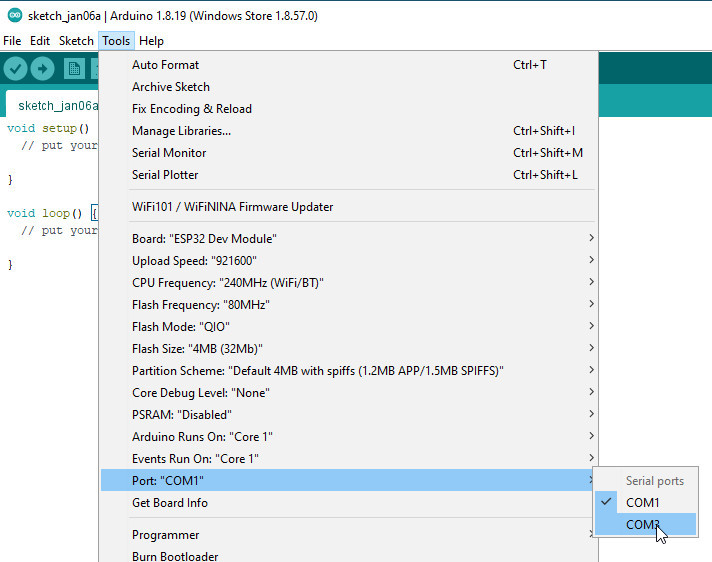
Task: Expand the Core Debug Level submenu
Action: pos(348,393)
